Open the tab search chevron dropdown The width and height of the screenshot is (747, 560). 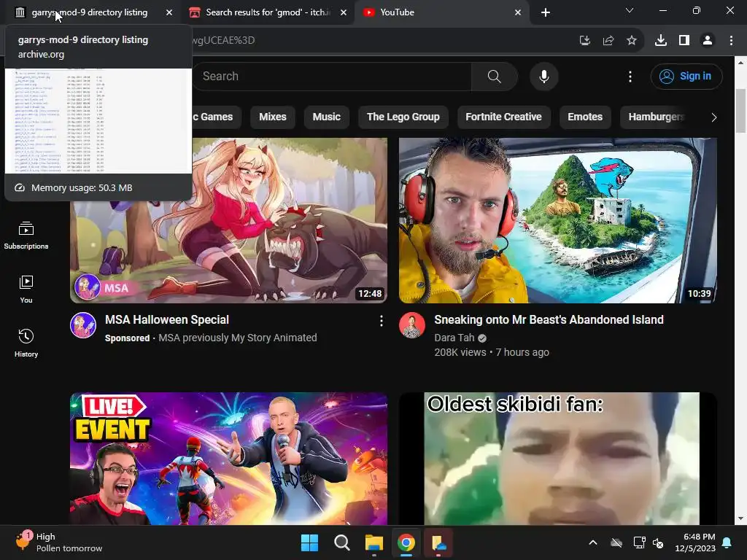point(630,10)
